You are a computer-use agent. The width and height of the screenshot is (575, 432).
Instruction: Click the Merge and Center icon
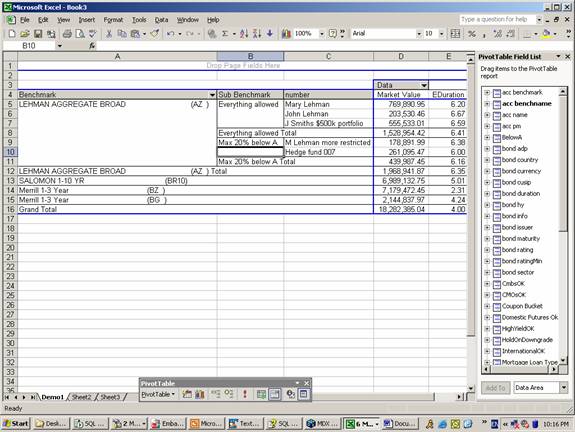[x=455, y=34]
